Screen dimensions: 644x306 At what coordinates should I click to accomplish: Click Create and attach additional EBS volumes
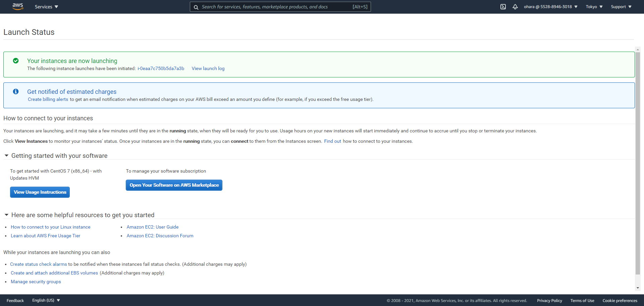[54, 273]
